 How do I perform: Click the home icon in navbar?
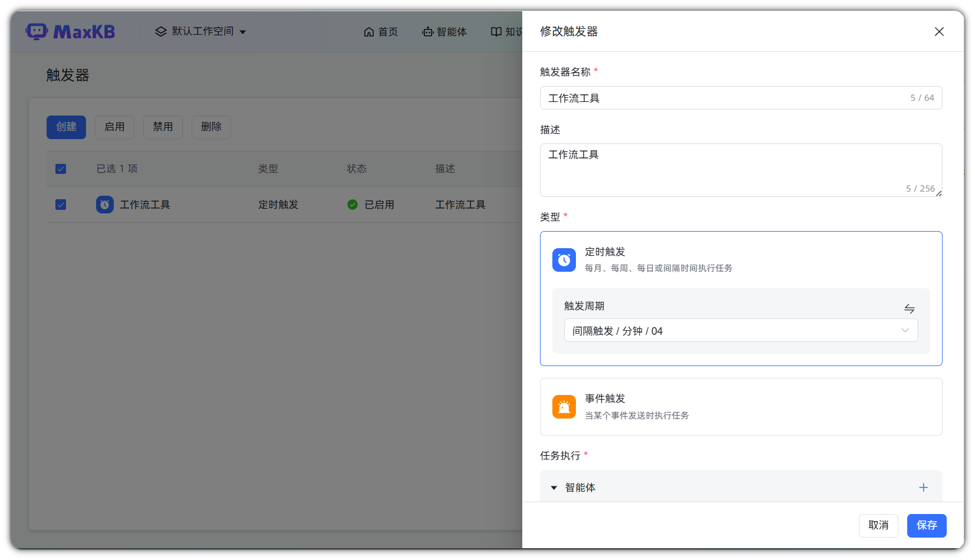pos(369,32)
